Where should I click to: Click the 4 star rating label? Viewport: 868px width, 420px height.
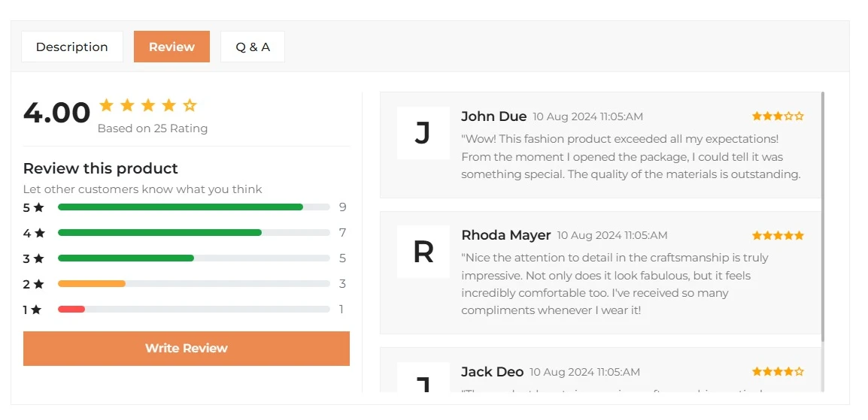(x=34, y=233)
